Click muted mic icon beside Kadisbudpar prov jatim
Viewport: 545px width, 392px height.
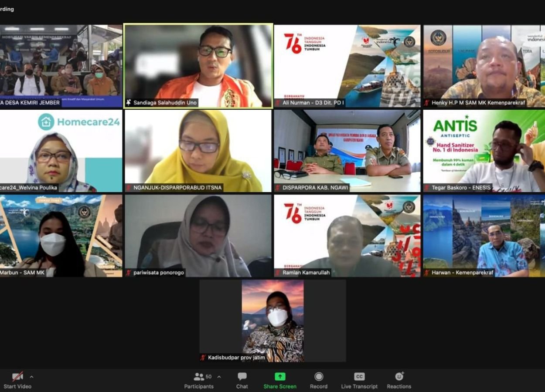[203, 358]
